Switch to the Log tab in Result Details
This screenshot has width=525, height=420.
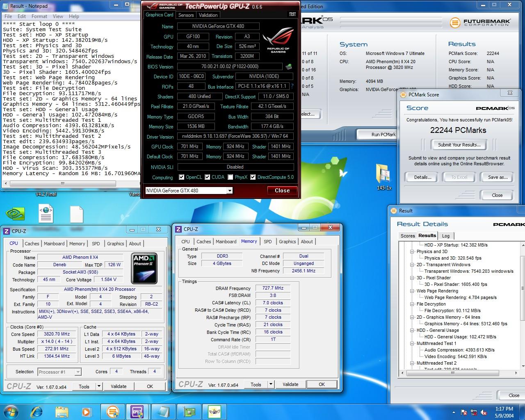446,236
